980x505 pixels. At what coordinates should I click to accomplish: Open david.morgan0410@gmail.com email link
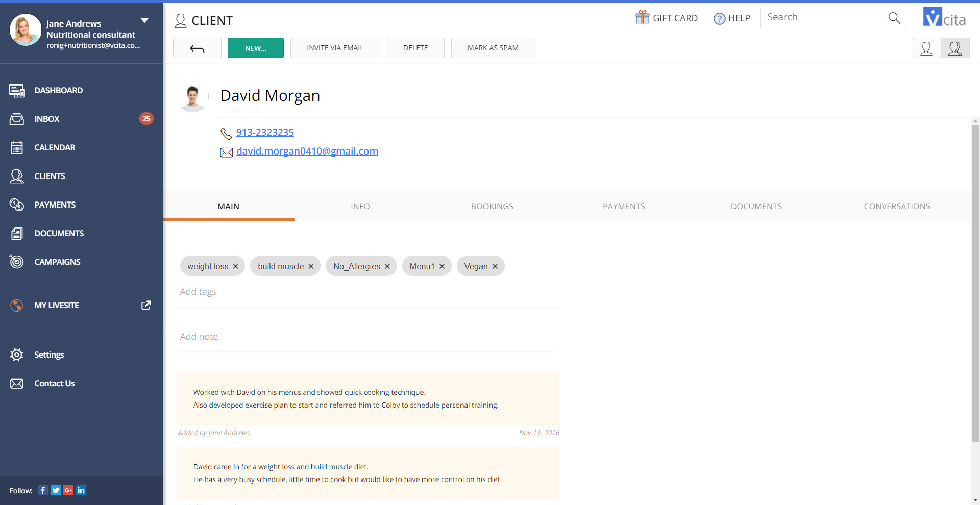[307, 151]
